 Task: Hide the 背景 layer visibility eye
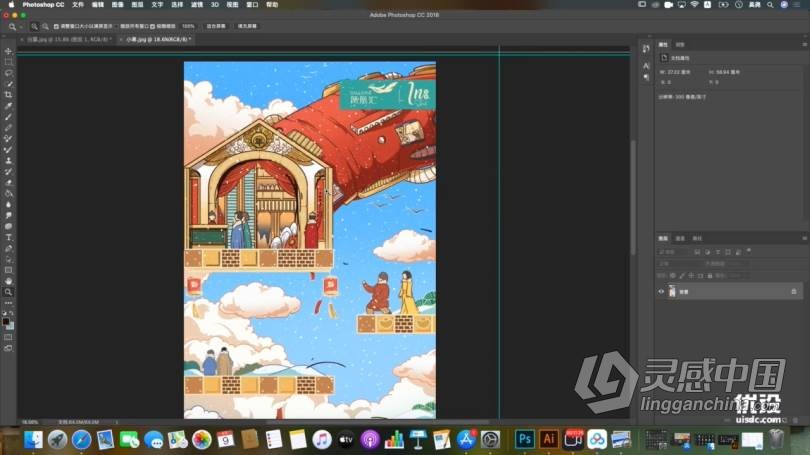(661, 292)
